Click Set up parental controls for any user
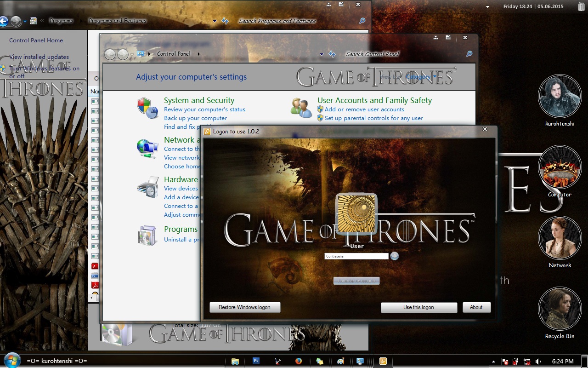The height and width of the screenshot is (368, 588). point(374,118)
